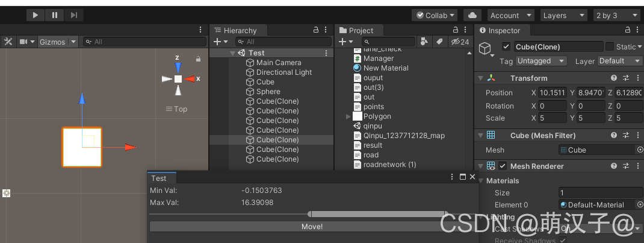Focus the Scene view search field

pos(144,42)
